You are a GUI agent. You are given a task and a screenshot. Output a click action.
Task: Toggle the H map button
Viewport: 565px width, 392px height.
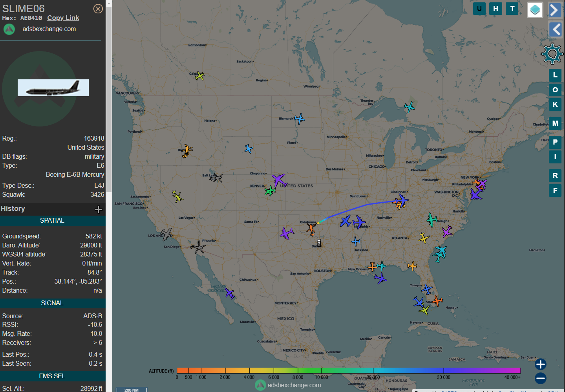point(496,9)
